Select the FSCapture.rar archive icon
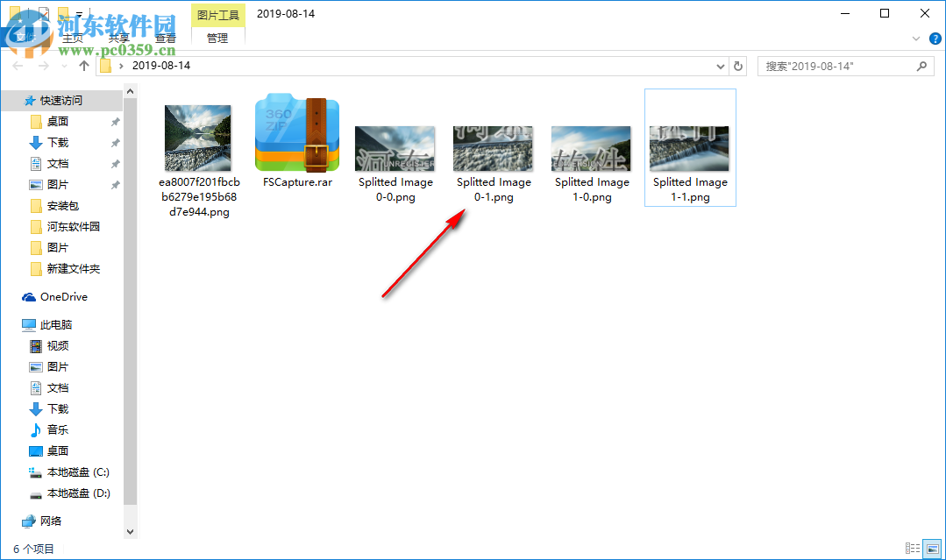This screenshot has width=946, height=560. 297,132
